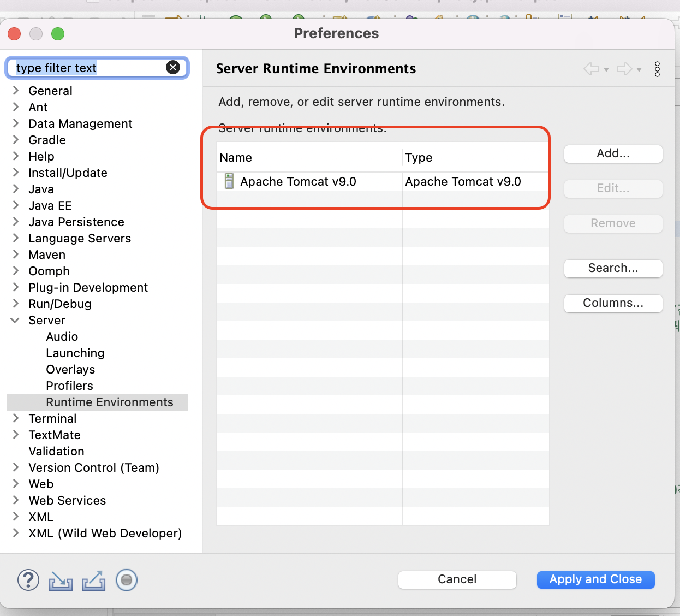680x616 pixels.
Task: Click the export preferences icon
Action: (93, 581)
